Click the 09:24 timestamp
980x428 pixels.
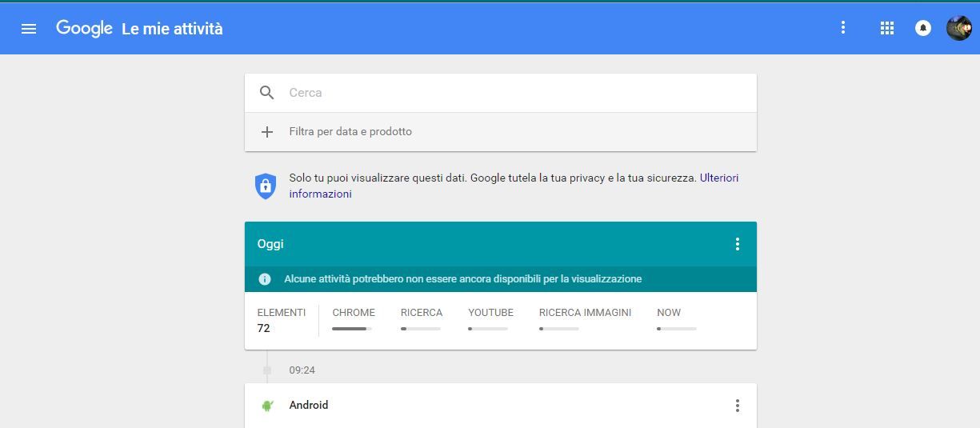coord(302,370)
